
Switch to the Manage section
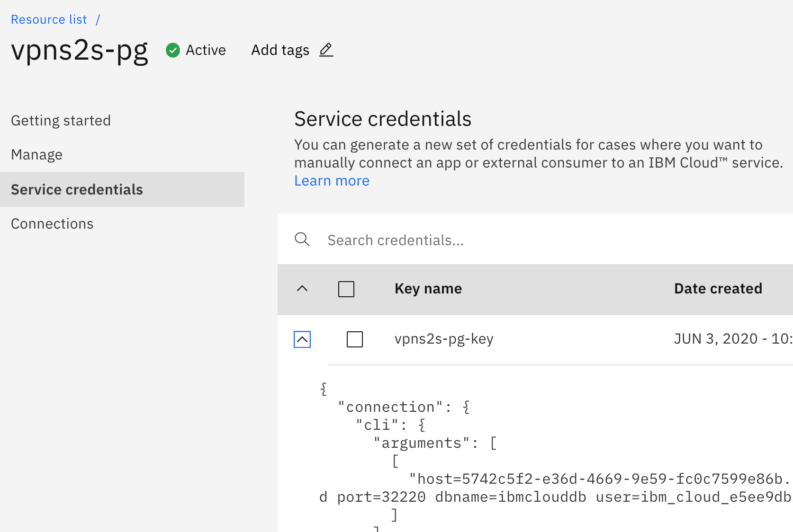(x=36, y=154)
